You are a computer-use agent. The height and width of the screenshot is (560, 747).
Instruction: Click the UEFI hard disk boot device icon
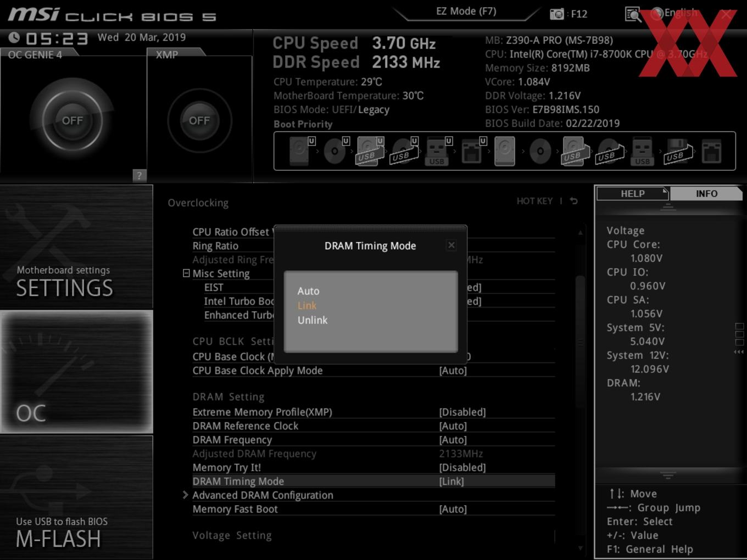coord(301,151)
